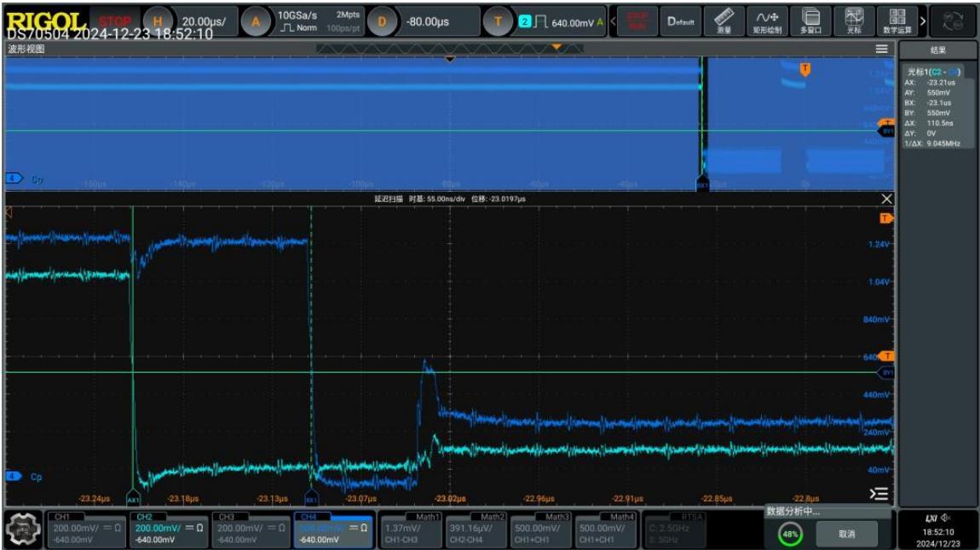Collapse toolbar with left chevron arrow
The height and width of the screenshot is (550, 980).
(613, 21)
